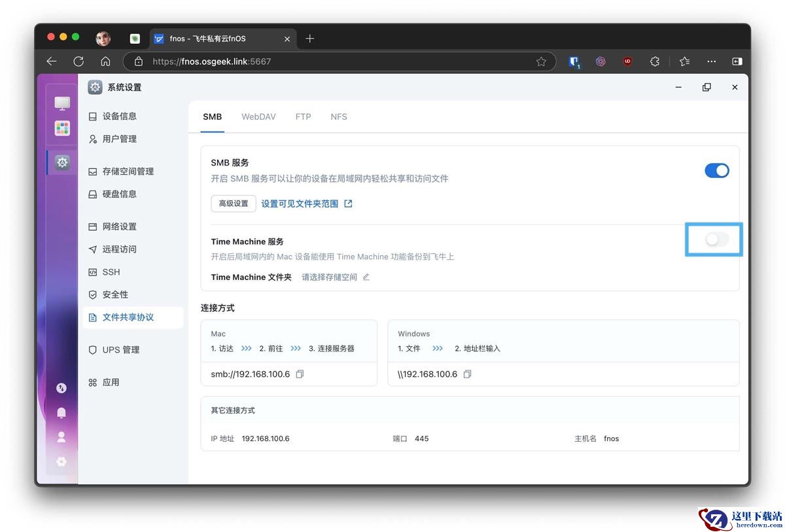The width and height of the screenshot is (785, 532).
Task: Open the uBlock Origin extension icon
Action: pyautogui.click(x=627, y=62)
